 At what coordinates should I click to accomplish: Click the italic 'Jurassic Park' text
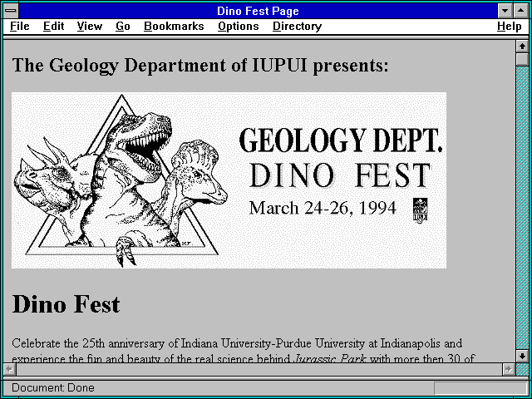click(329, 358)
